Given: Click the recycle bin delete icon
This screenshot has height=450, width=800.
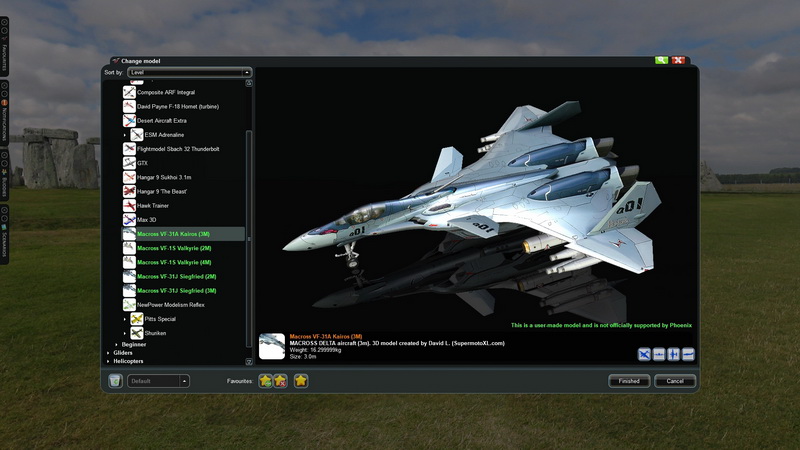Looking at the screenshot, I should [x=115, y=381].
